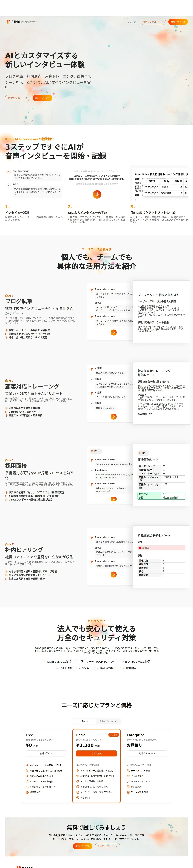Click the mic button in ブログ執筆 chat preview

[x=114, y=333]
